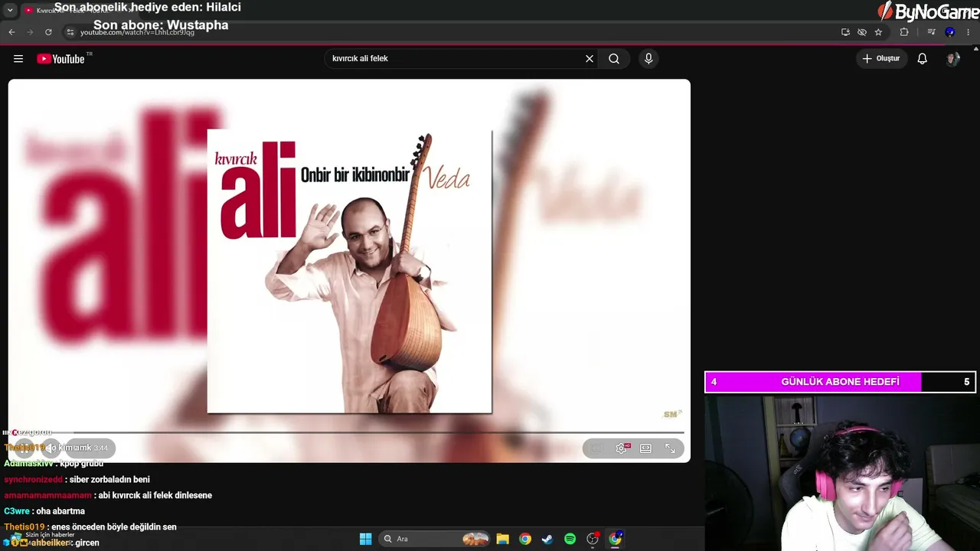
Task: Go forward with the browser forward arrow
Action: point(30,32)
